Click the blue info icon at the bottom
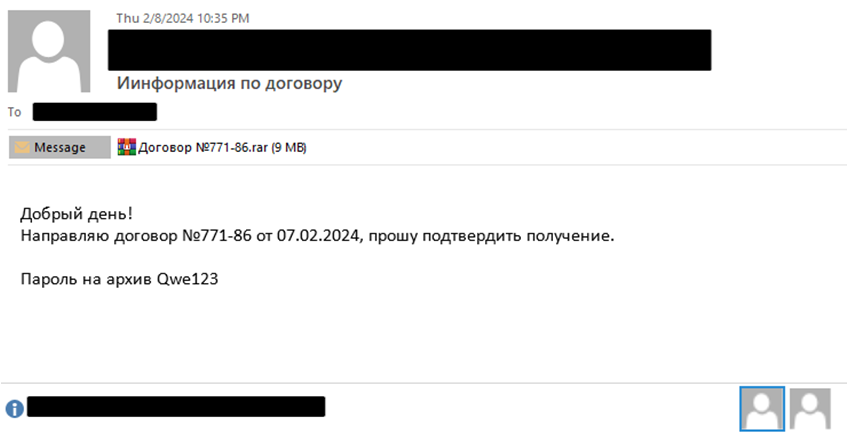The image size is (854, 443). [x=14, y=409]
